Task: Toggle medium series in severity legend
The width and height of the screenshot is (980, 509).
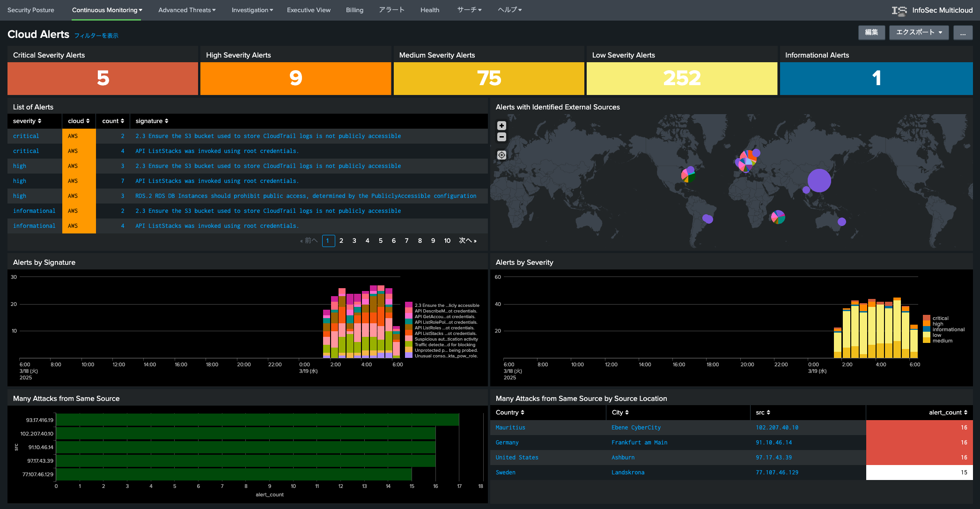Action: (942, 341)
